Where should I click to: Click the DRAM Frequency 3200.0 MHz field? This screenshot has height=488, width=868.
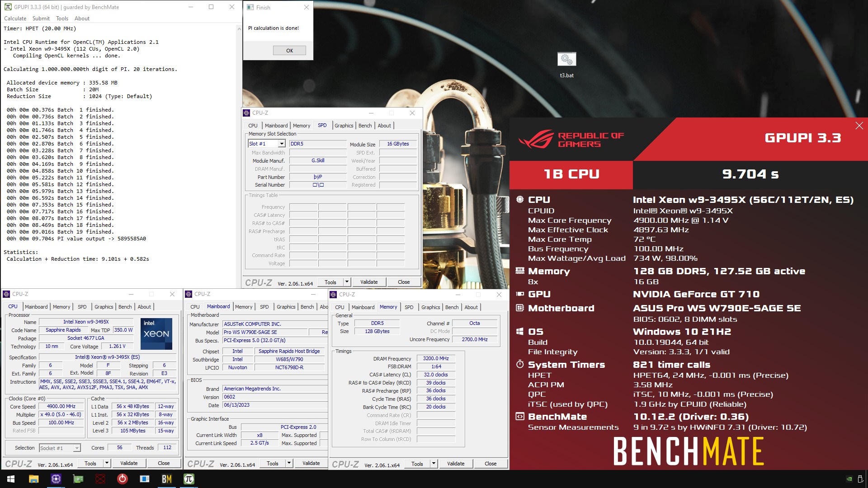(x=436, y=358)
